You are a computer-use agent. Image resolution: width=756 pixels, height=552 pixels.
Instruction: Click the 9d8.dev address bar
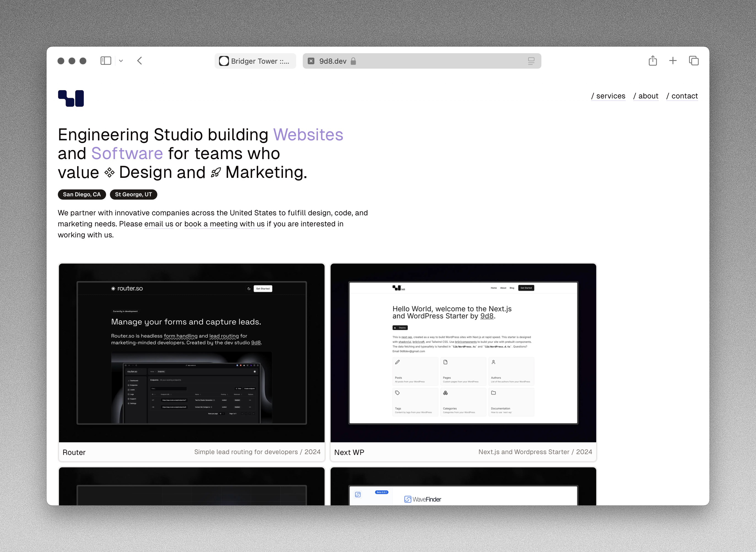point(422,61)
